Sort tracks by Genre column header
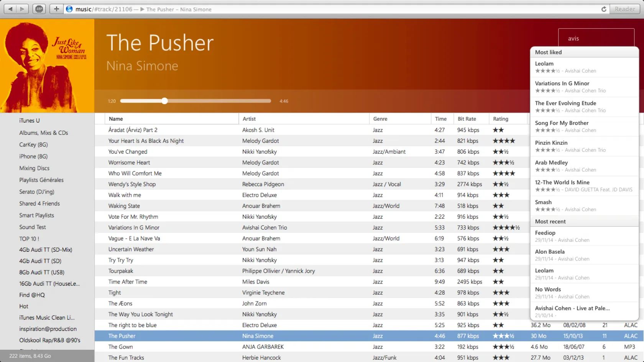 click(x=380, y=119)
